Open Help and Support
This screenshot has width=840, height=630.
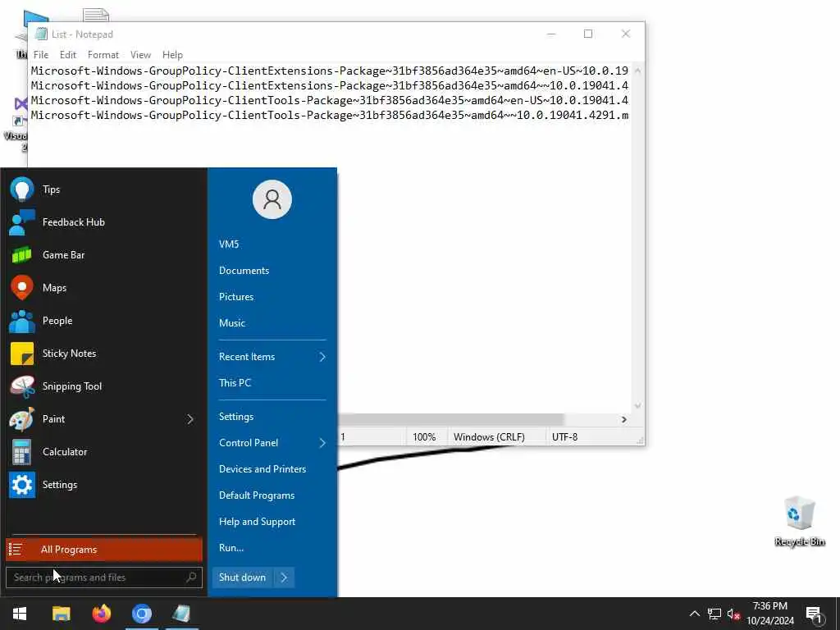pyautogui.click(x=257, y=522)
